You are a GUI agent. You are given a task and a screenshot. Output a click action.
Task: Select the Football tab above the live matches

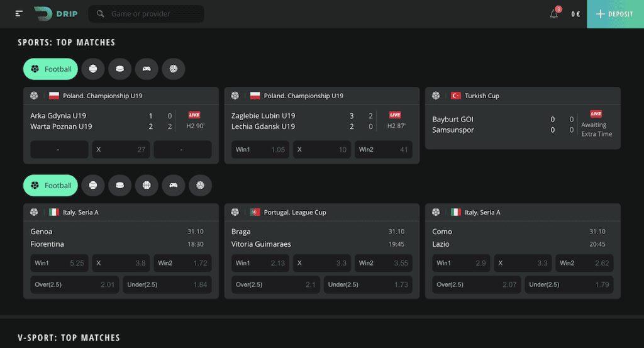tap(50, 69)
